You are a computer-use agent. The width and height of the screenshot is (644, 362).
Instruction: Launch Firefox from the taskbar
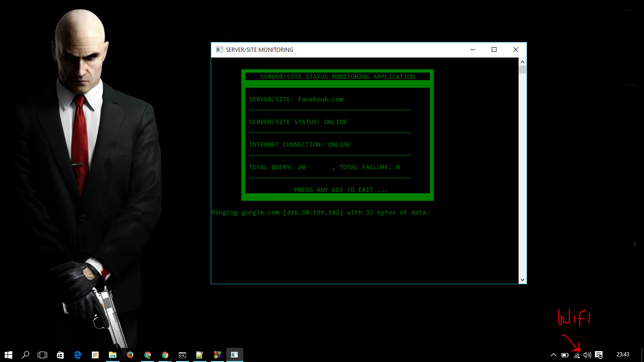point(130,355)
